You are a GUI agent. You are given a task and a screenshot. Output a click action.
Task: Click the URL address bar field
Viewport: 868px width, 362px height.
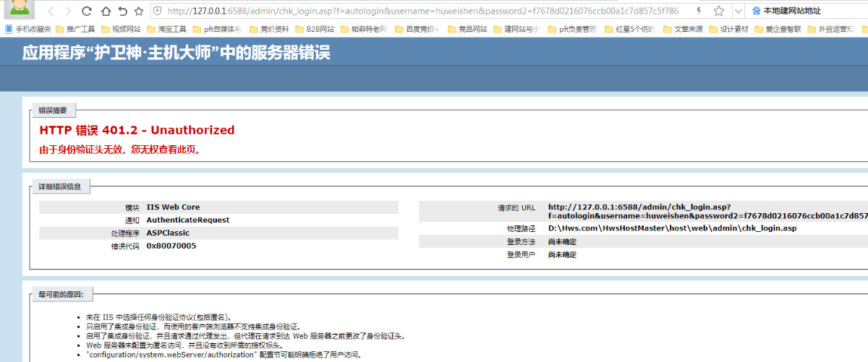tap(420, 12)
